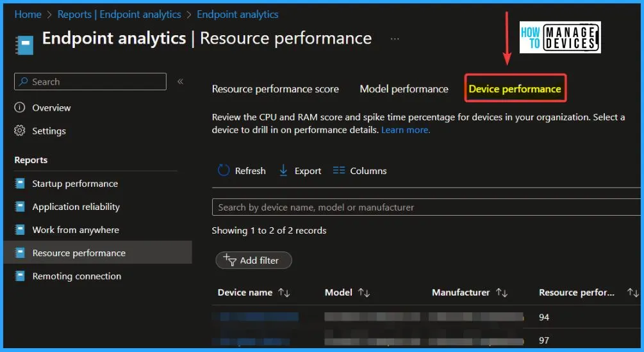Follow the Learn more link

[x=406, y=130]
